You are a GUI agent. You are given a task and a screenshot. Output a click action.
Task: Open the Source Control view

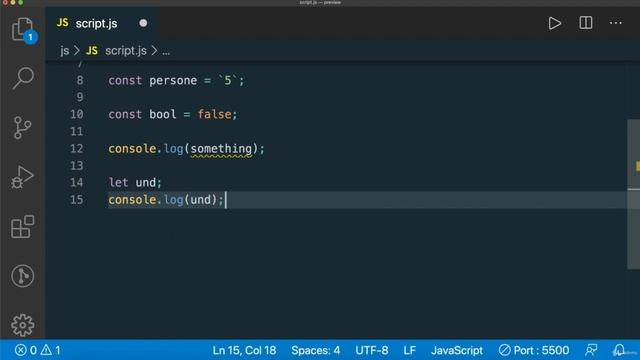click(x=22, y=128)
